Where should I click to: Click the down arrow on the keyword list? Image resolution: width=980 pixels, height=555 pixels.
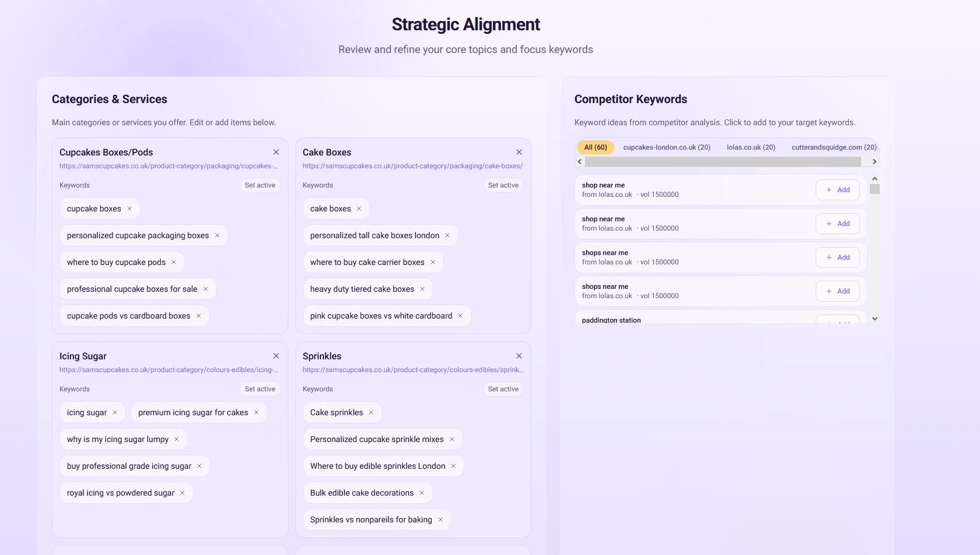click(875, 318)
